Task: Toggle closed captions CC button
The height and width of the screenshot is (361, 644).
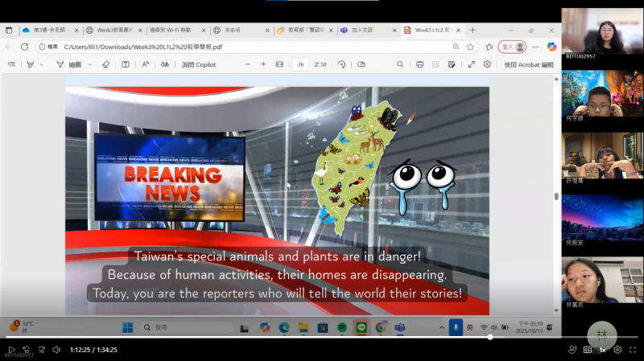Action: [x=587, y=350]
